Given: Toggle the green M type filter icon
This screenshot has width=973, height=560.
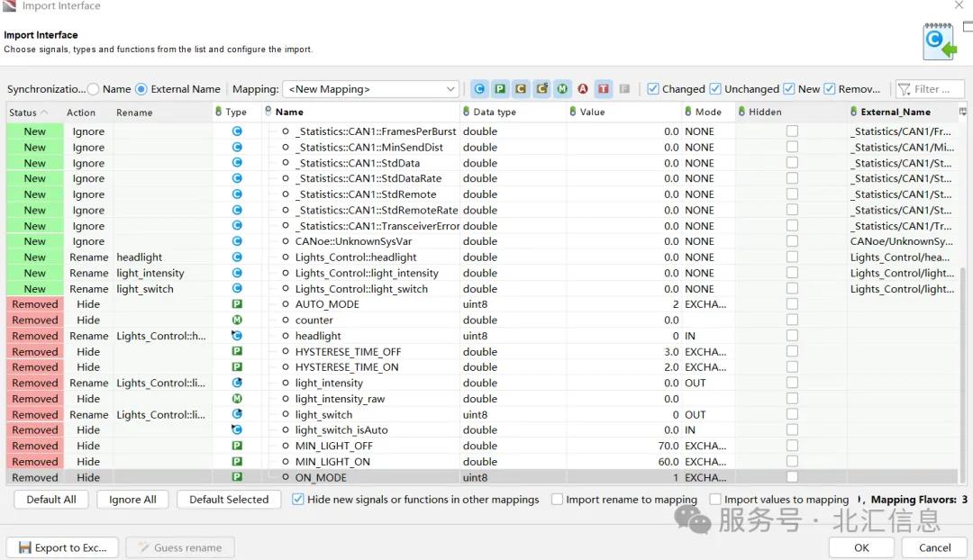Looking at the screenshot, I should pyautogui.click(x=562, y=88).
